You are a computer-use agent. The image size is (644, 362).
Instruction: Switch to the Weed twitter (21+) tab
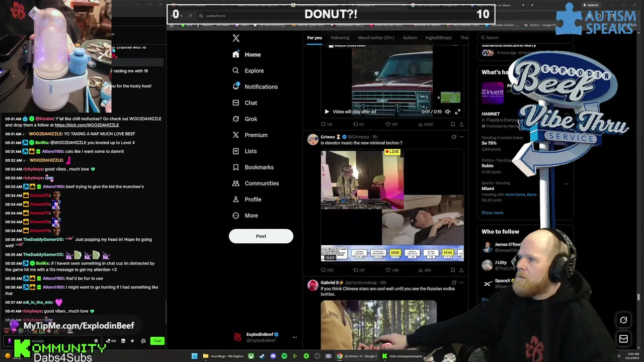pos(376,38)
